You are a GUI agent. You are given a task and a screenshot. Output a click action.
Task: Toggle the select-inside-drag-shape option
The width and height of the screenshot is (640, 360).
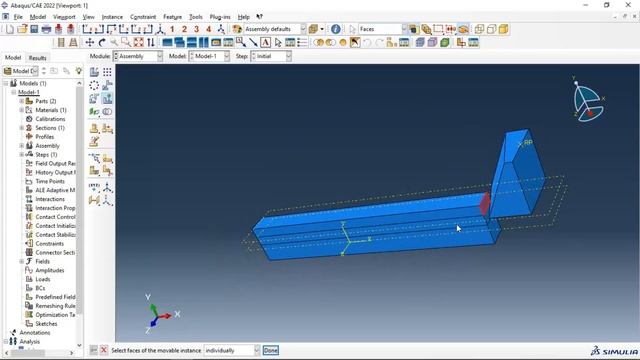(451, 29)
